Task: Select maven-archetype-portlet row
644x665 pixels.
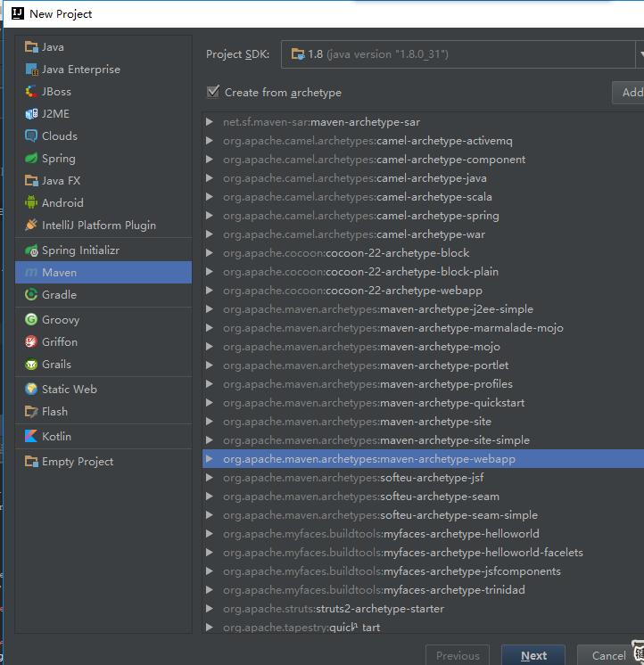Action: [x=423, y=365]
